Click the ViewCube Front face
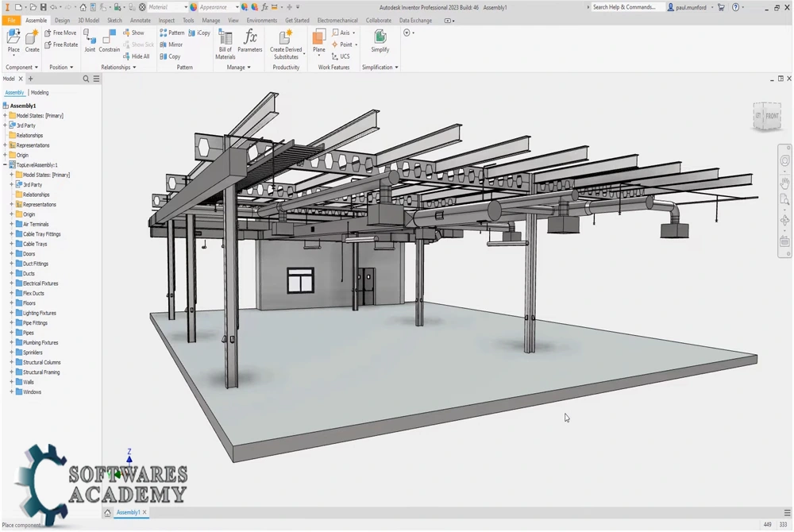The height and width of the screenshot is (532, 794). tap(772, 116)
